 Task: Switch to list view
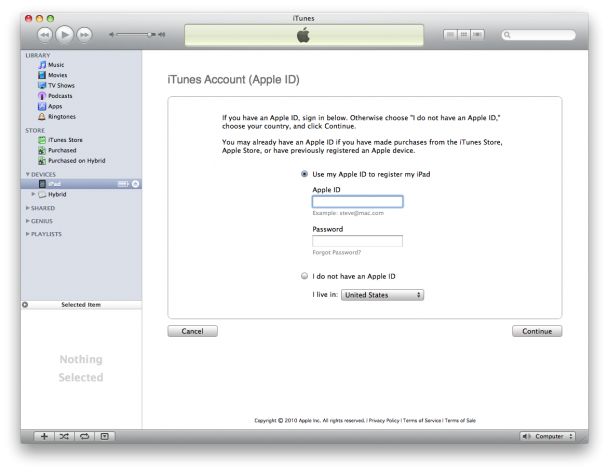point(450,35)
